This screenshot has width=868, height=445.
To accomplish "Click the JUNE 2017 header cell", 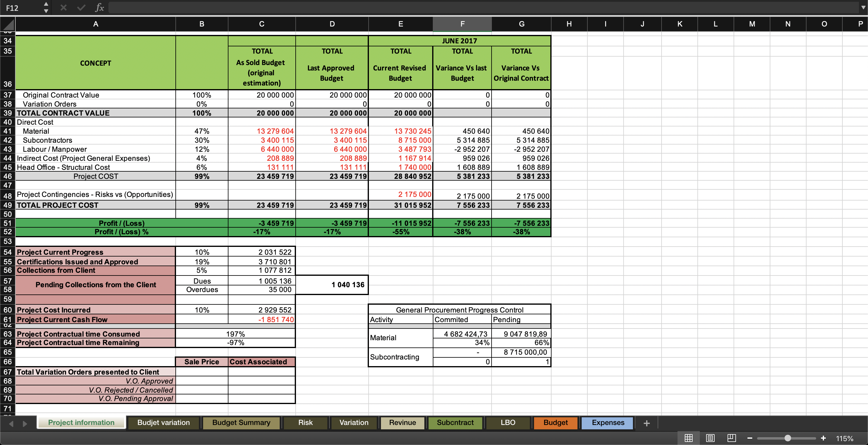I will point(460,41).
